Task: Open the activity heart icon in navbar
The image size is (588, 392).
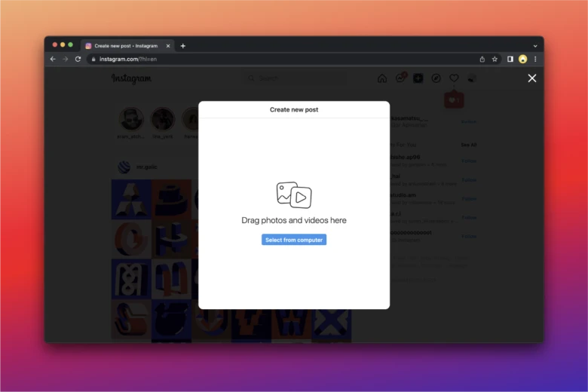Action: pos(454,78)
